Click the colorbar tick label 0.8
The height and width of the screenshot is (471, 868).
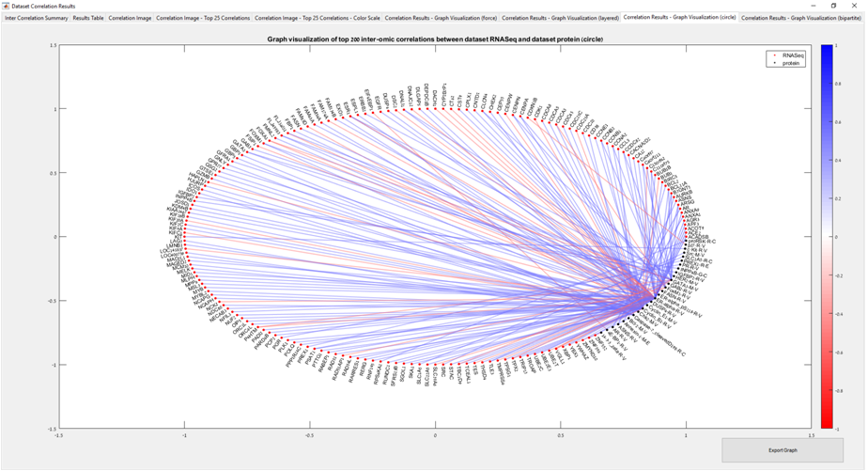pyautogui.click(x=838, y=85)
